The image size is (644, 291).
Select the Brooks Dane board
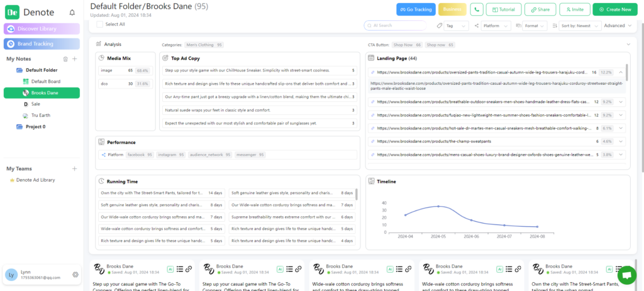point(42,93)
